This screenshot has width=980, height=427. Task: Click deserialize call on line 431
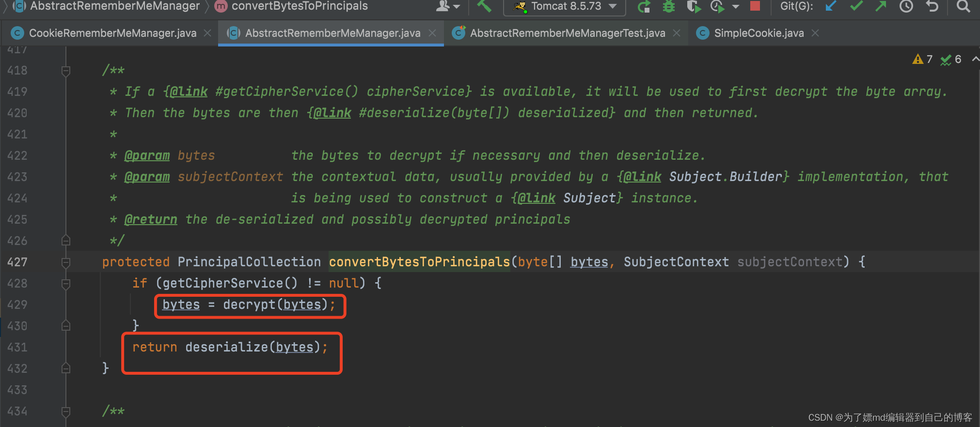tap(227, 347)
